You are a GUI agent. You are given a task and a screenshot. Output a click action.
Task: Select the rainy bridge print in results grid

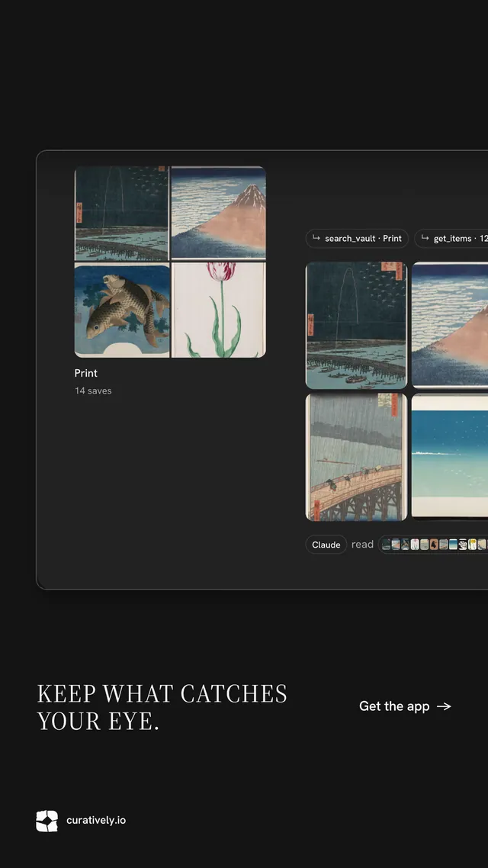[x=356, y=457]
